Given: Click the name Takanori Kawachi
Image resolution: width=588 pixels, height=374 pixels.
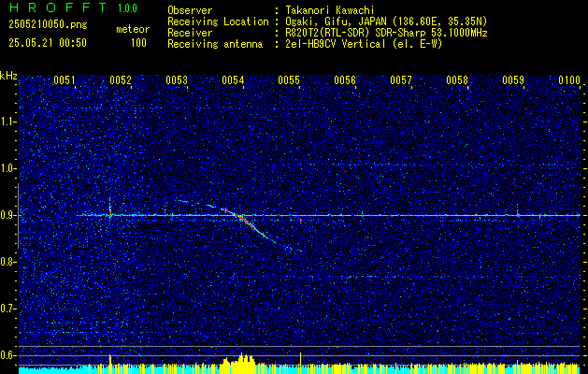Looking at the screenshot, I should tap(330, 10).
